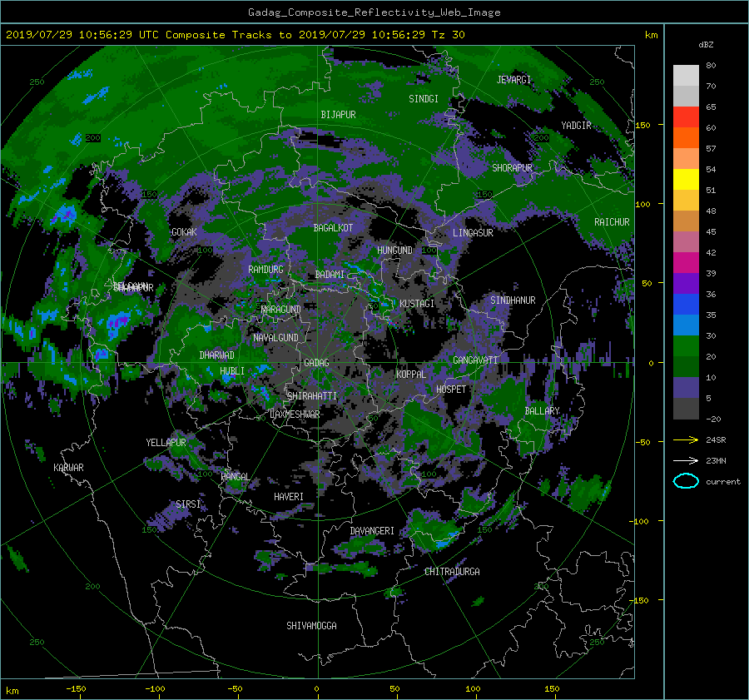Screen dimensions: 749x700
Task: Click the SHORAPUR city label
Action: coord(512,168)
